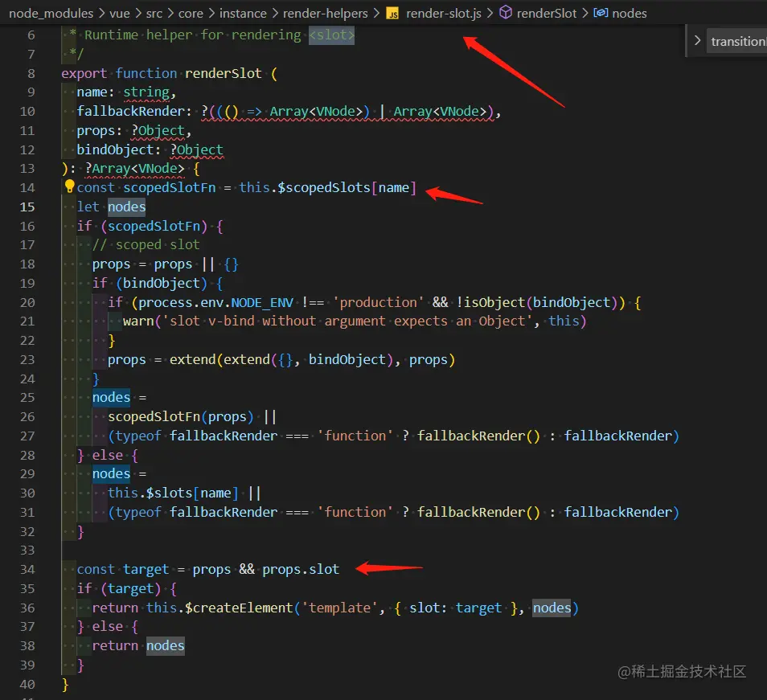Click 'return nodes' on line 38
The height and width of the screenshot is (700, 767).
138,645
